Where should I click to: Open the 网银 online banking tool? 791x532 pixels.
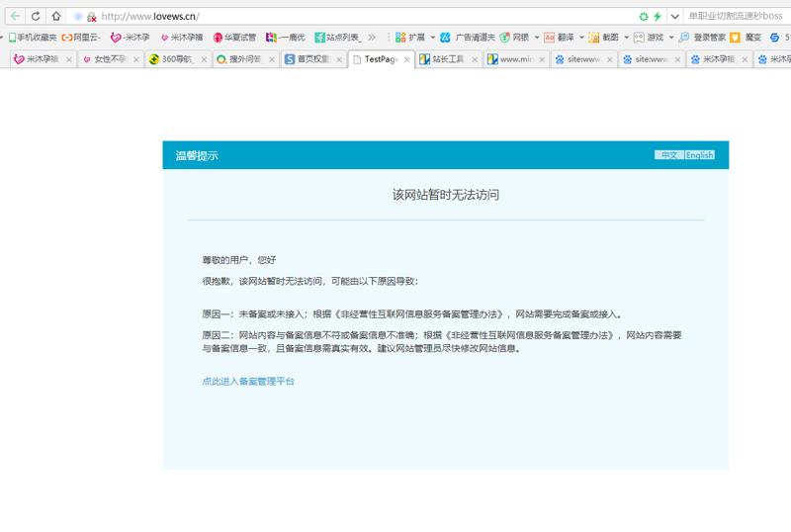(514, 38)
